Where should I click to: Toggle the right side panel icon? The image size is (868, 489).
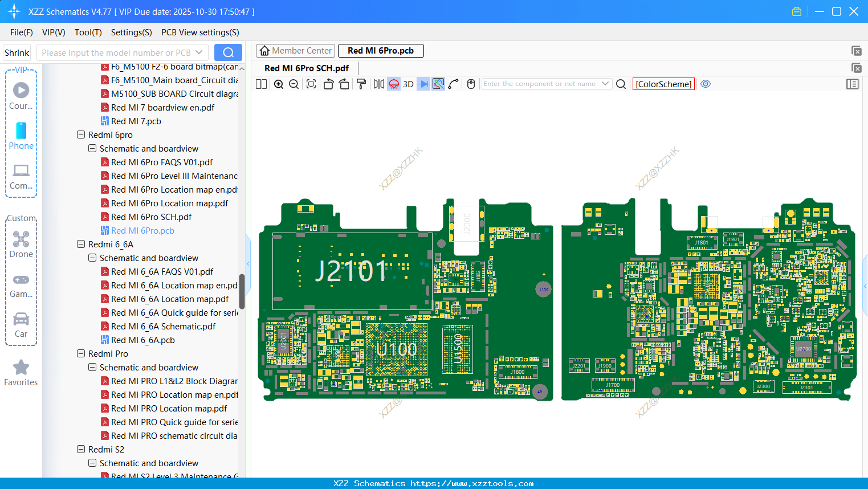point(853,84)
